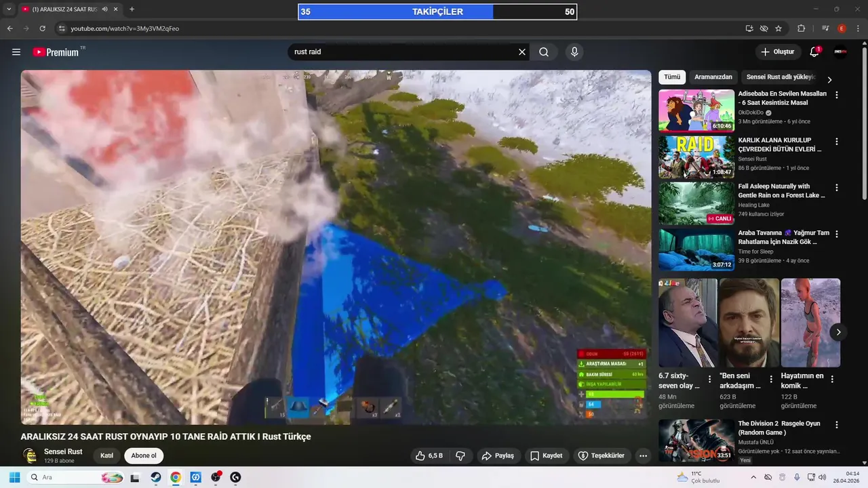Open the Fall Asleep Naturally CANLI thumbnail
Viewport: 868px width, 488px height.
pos(696,203)
